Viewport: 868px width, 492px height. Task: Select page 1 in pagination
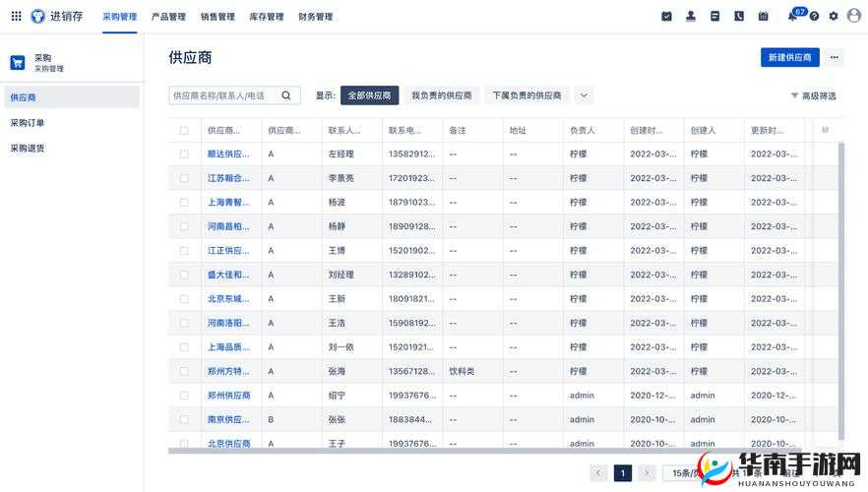[x=623, y=472]
